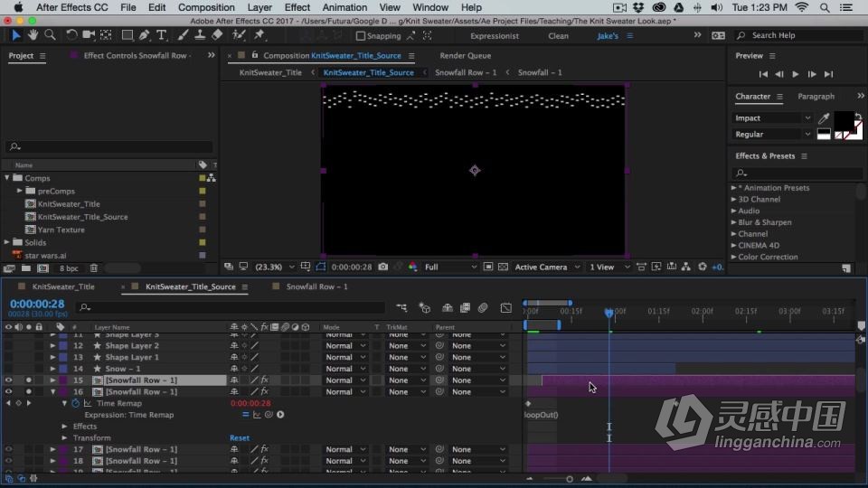Click the color eyedropper in Character panel
The image size is (868, 488).
pyautogui.click(x=823, y=117)
